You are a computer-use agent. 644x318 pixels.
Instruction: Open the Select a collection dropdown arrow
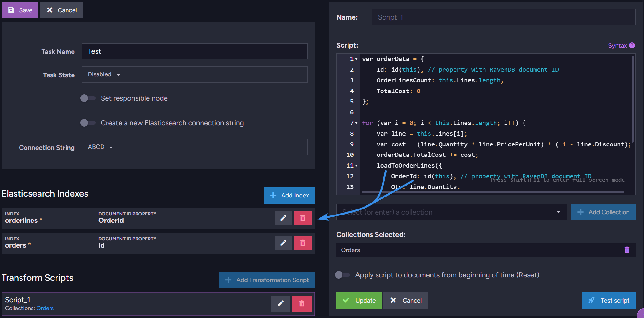click(559, 212)
